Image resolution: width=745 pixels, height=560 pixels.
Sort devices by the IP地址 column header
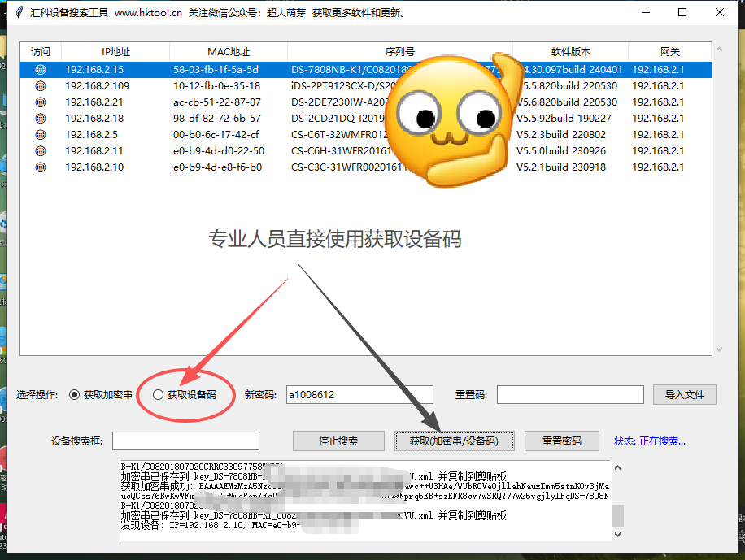(115, 51)
